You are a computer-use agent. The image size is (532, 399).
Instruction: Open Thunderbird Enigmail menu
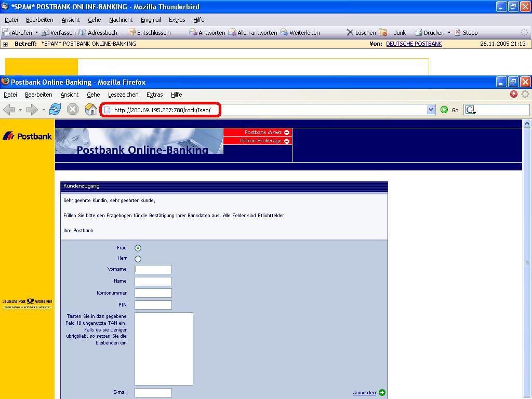tap(151, 20)
